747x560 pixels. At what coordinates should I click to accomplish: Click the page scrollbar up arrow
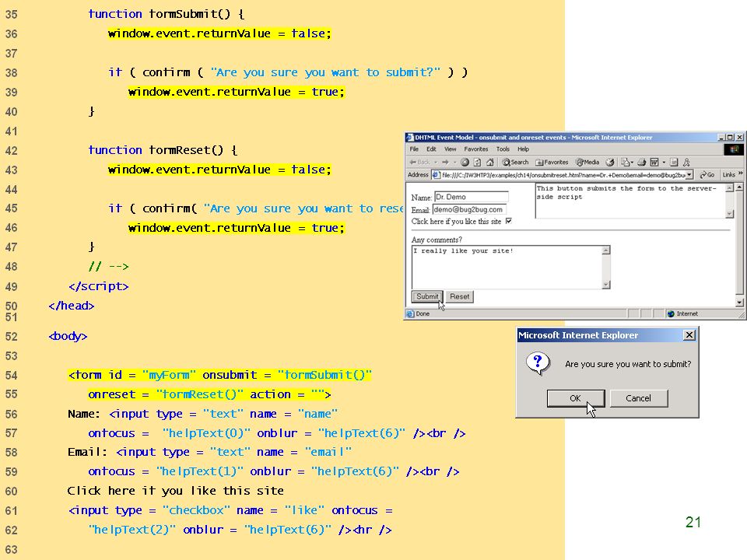pyautogui.click(x=739, y=187)
